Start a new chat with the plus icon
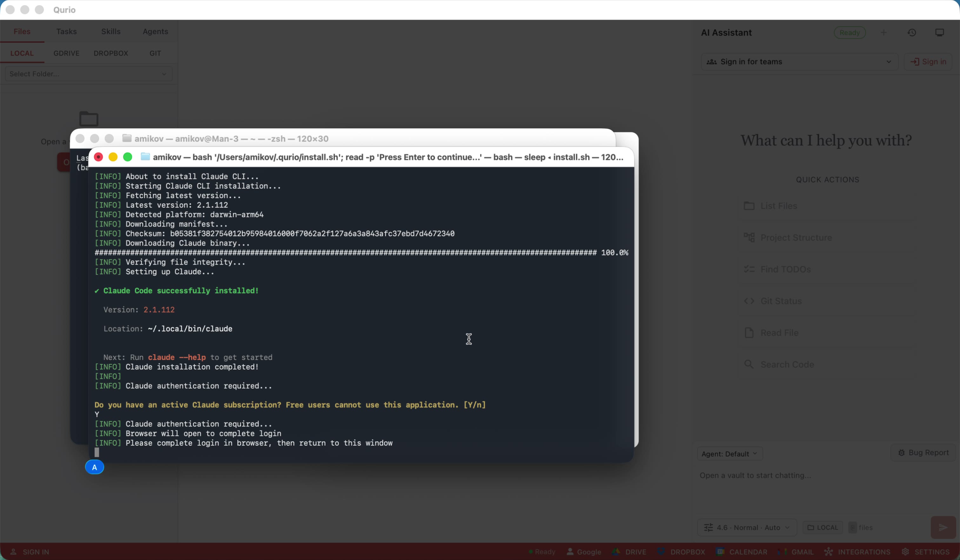This screenshot has height=560, width=960. (884, 32)
